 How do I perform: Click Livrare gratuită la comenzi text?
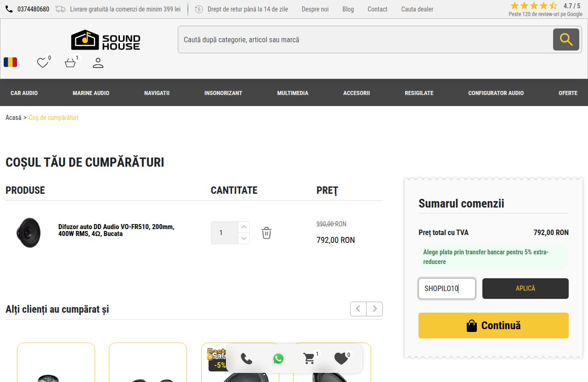(x=125, y=9)
